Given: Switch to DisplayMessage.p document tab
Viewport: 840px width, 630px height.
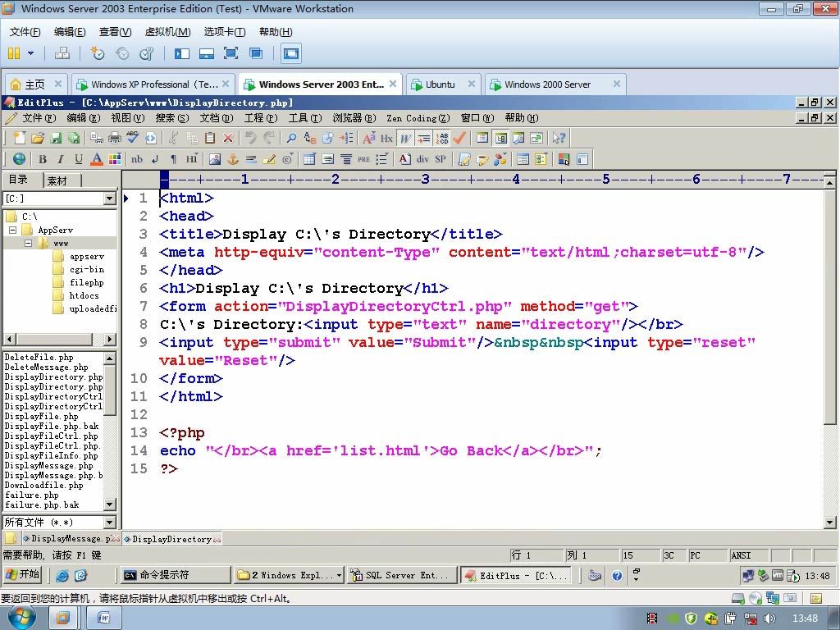Looking at the screenshot, I should point(71,538).
